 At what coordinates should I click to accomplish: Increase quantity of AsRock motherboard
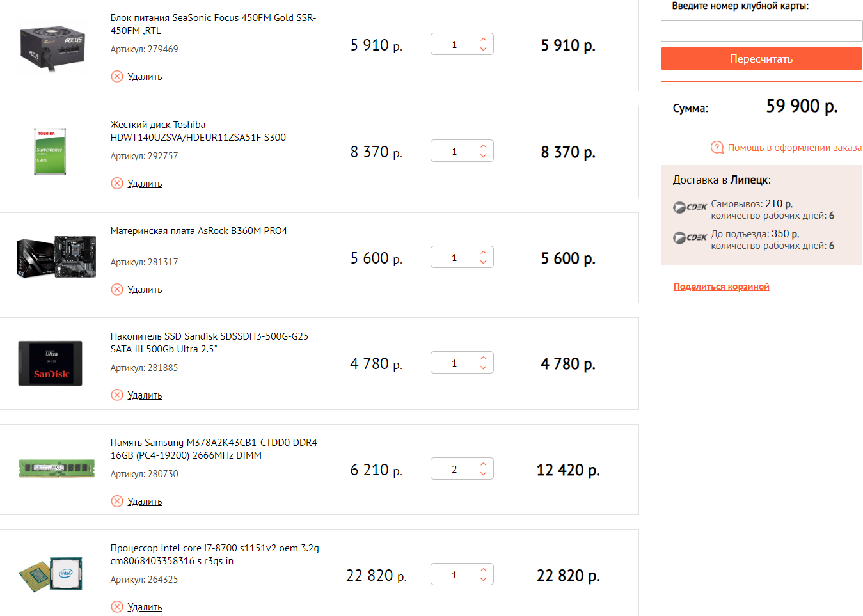click(484, 252)
